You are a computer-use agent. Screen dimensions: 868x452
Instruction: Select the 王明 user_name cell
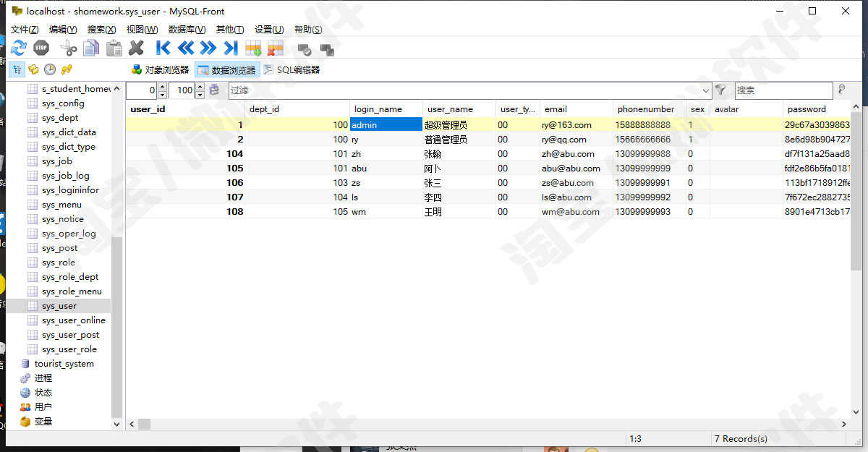(459, 212)
